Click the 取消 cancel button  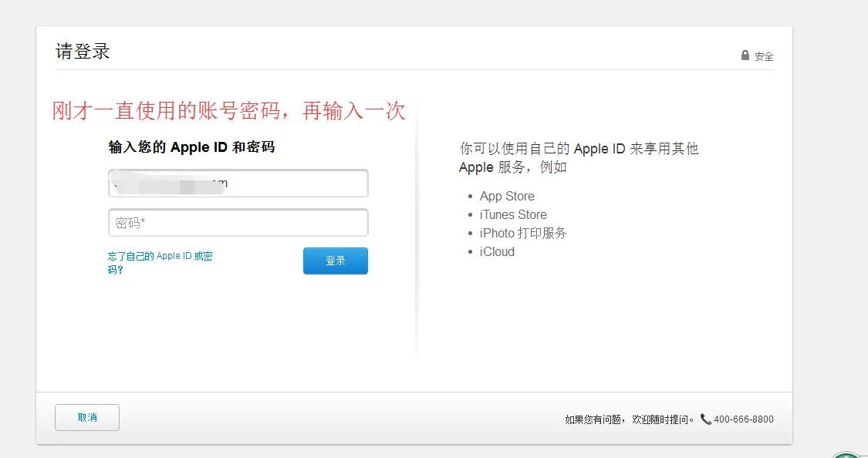point(87,418)
